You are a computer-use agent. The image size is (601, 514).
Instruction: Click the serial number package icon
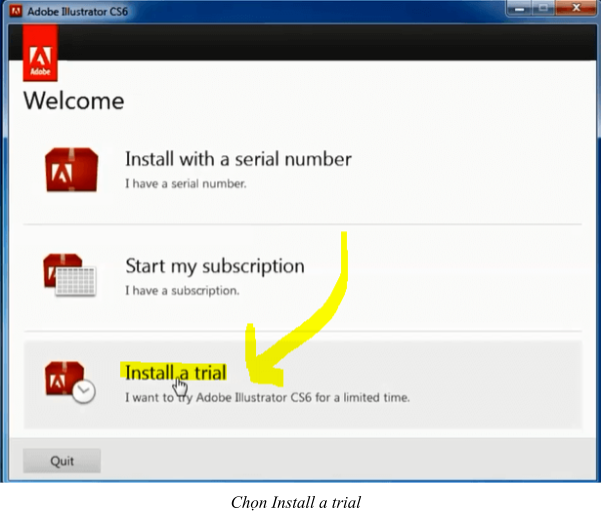(x=71, y=169)
